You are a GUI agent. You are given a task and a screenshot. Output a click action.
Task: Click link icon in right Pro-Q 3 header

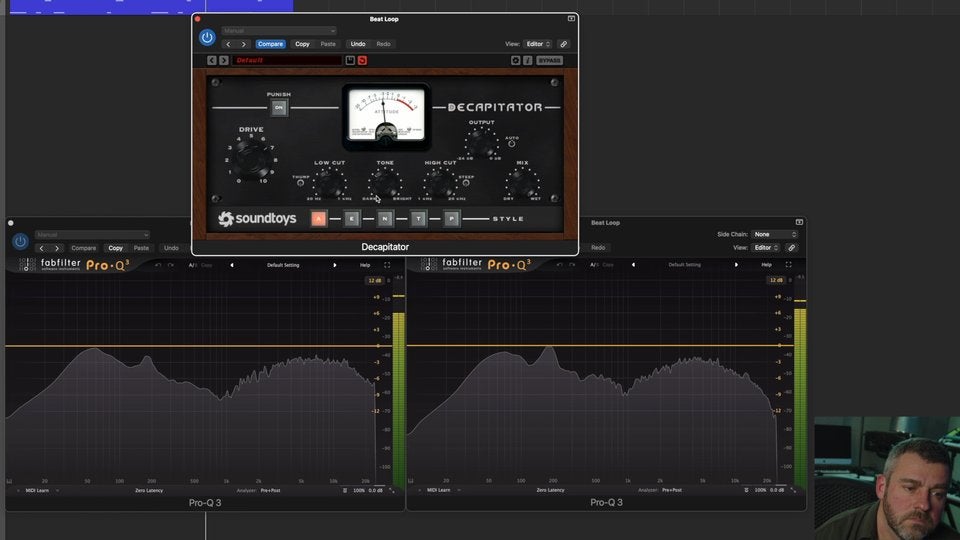tap(792, 248)
